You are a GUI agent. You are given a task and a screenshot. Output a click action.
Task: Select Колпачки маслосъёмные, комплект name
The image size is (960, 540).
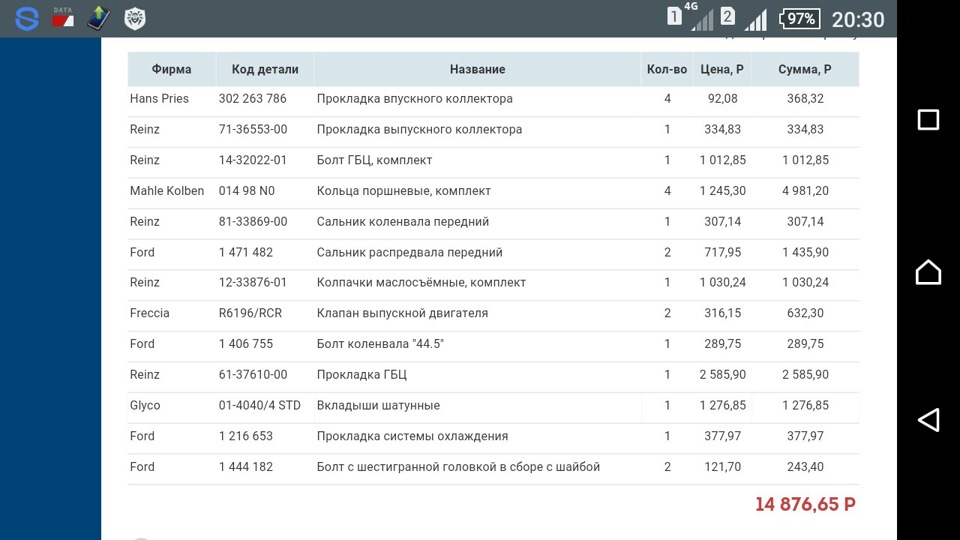tap(421, 282)
